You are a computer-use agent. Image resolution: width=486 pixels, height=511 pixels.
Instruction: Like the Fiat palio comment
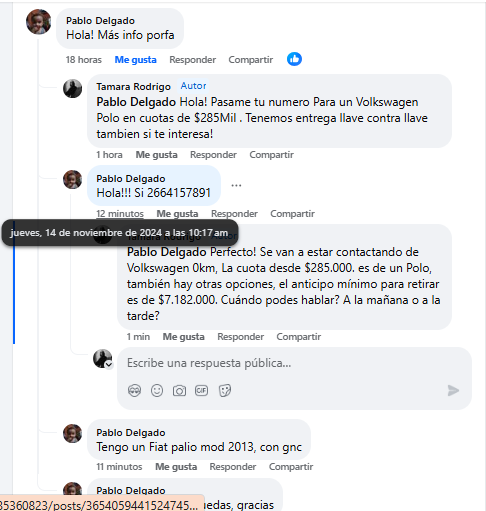click(x=176, y=467)
